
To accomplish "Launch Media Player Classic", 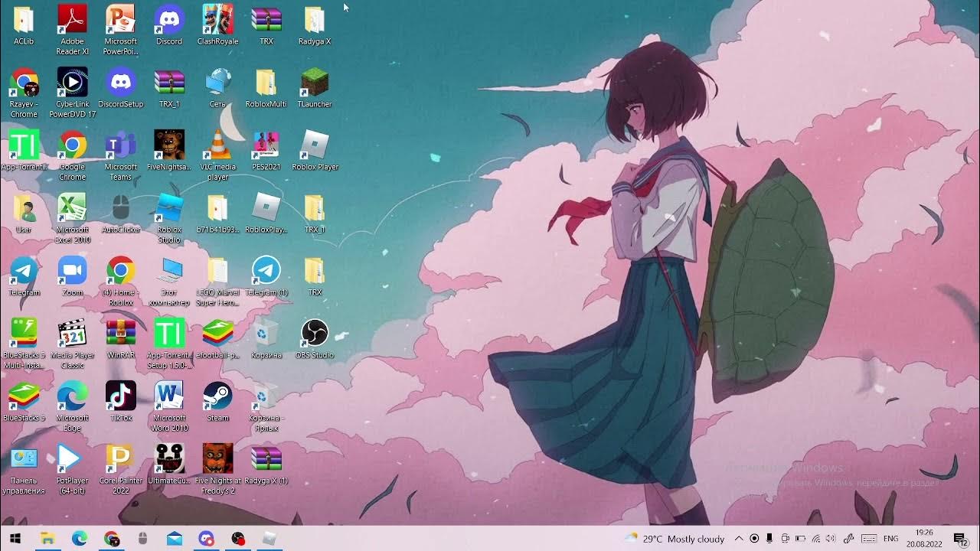I will coord(73,344).
